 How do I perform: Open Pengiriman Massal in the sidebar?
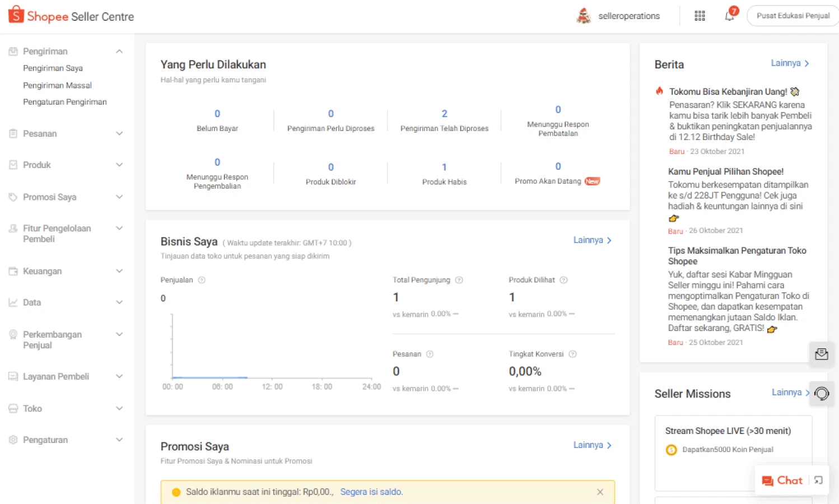click(57, 85)
